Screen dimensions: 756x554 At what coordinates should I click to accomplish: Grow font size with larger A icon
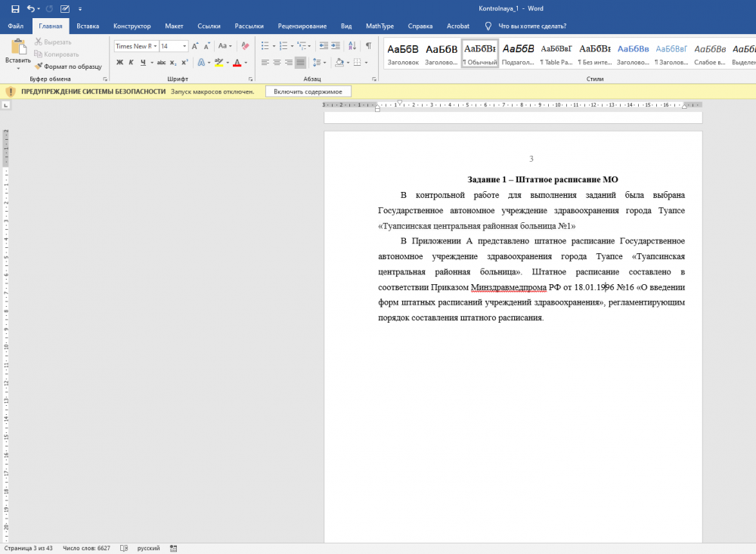(x=196, y=46)
